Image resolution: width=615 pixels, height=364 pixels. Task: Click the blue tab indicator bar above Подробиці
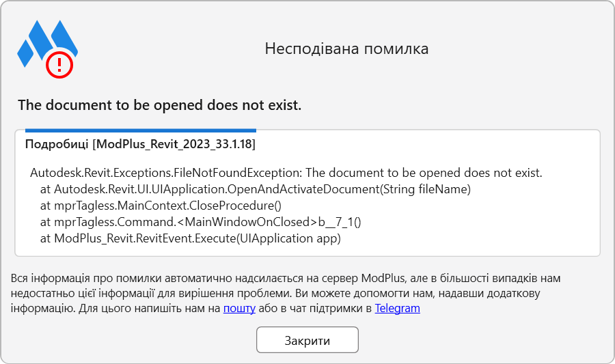(140, 130)
